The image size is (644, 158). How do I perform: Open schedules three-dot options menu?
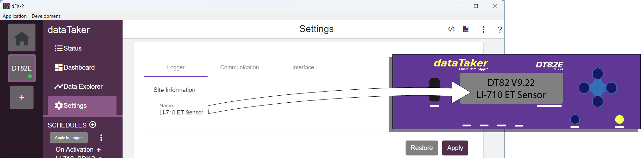tap(101, 138)
